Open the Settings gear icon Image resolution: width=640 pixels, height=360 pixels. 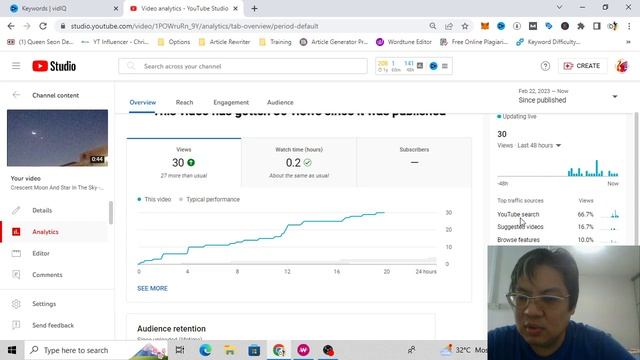16,304
